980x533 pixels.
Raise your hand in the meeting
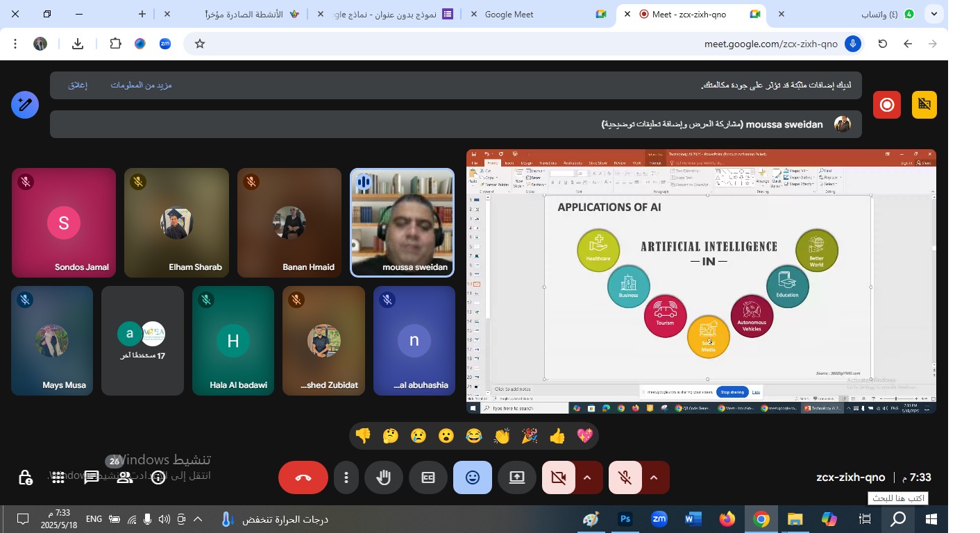384,477
